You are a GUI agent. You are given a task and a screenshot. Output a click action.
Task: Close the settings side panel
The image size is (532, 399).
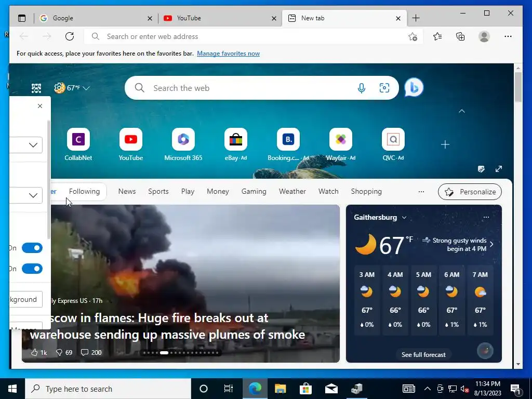40,106
